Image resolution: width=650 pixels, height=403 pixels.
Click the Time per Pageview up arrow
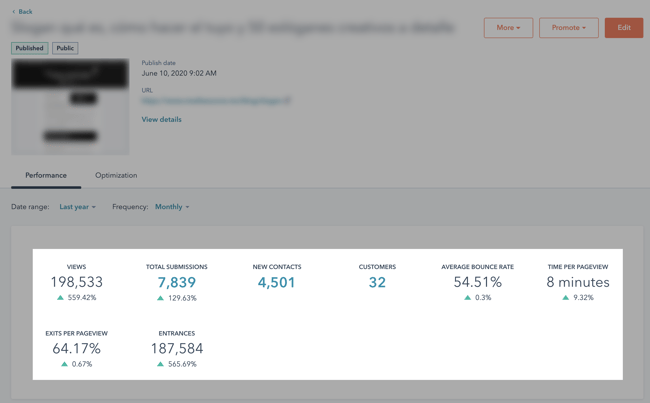pyautogui.click(x=565, y=297)
